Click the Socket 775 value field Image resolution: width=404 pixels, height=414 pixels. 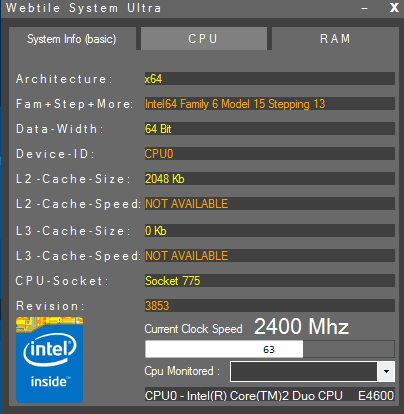(270, 281)
